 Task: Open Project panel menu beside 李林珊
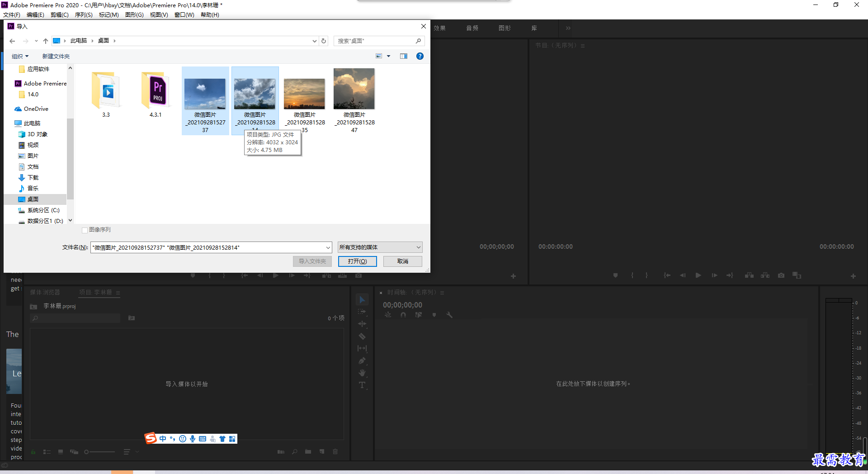[118, 293]
